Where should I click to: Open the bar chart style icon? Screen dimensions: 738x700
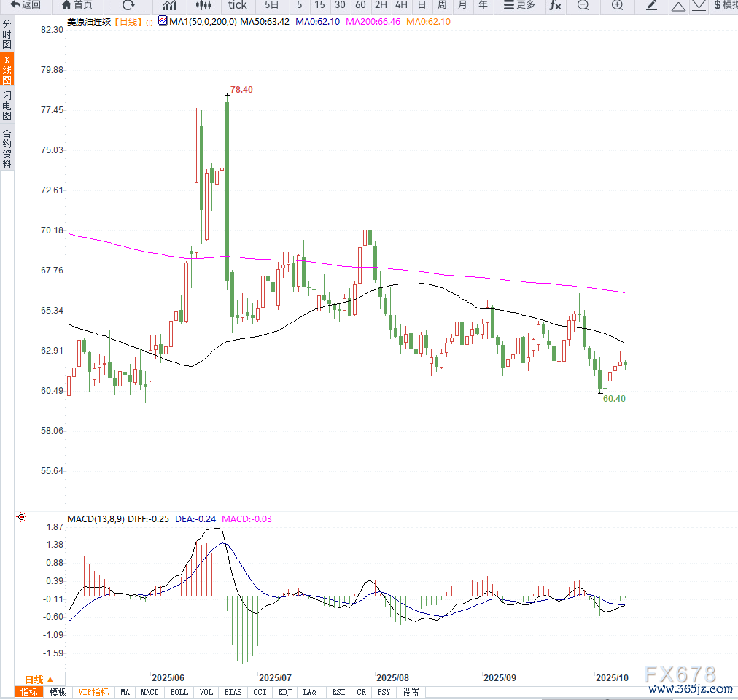click(x=169, y=5)
